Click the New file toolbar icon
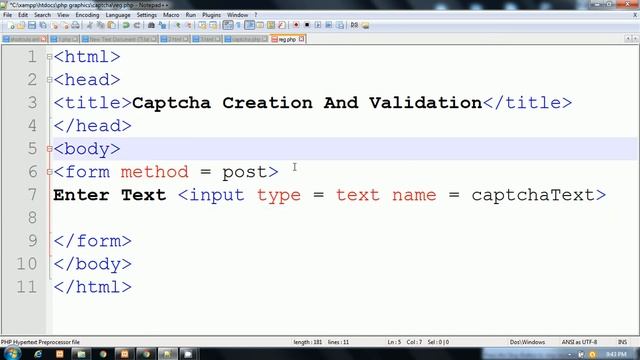The image size is (640, 360). [11, 25]
